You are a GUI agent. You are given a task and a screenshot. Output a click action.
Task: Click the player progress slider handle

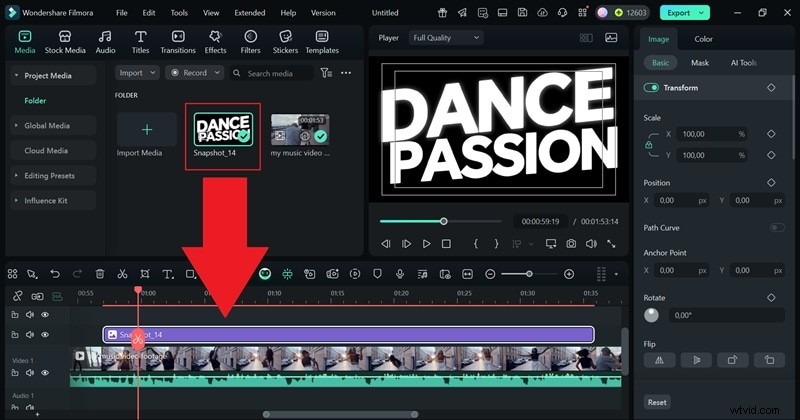click(x=443, y=221)
